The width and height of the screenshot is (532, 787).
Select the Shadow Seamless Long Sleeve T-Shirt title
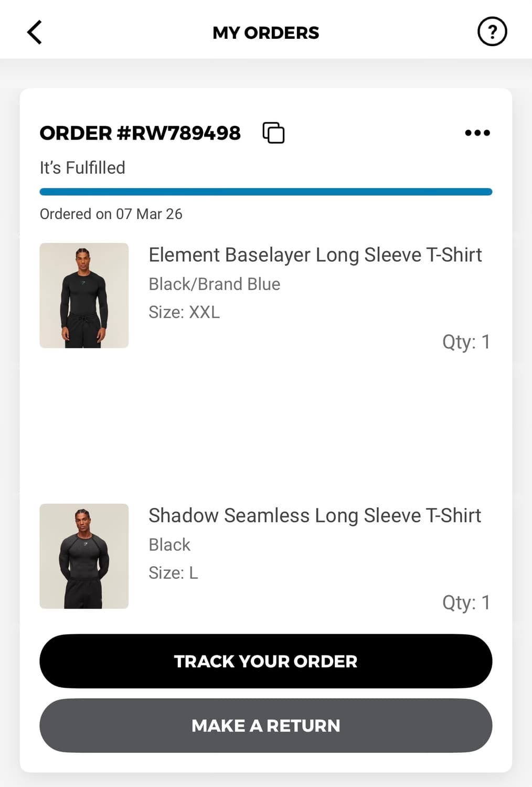315,516
